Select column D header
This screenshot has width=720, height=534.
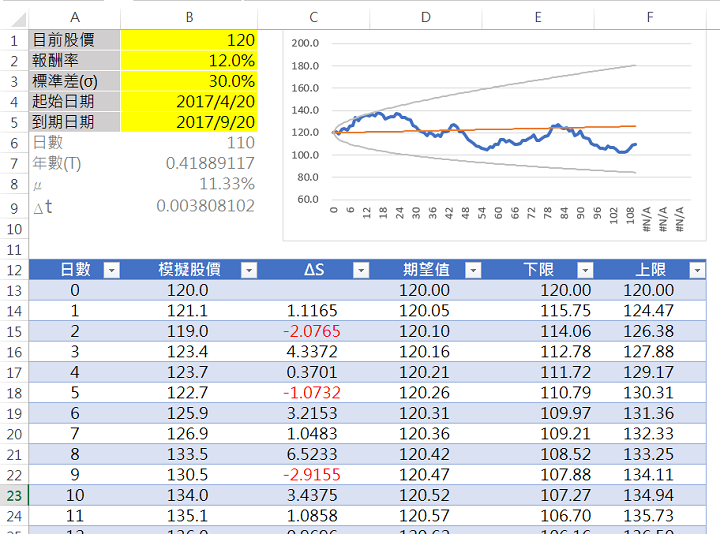pos(426,17)
